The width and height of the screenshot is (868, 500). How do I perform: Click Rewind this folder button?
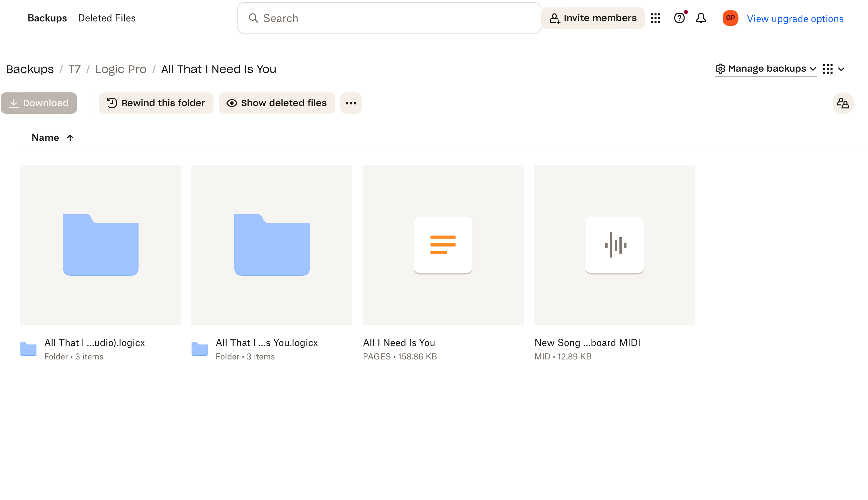(156, 103)
